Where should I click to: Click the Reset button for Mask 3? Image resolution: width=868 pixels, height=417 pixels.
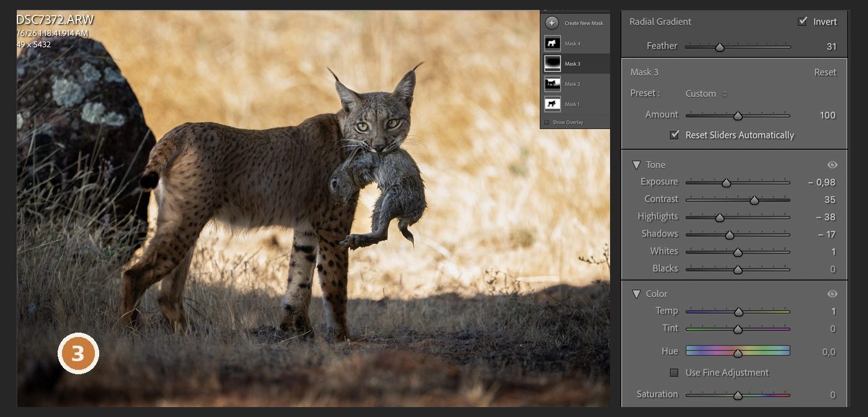[825, 72]
